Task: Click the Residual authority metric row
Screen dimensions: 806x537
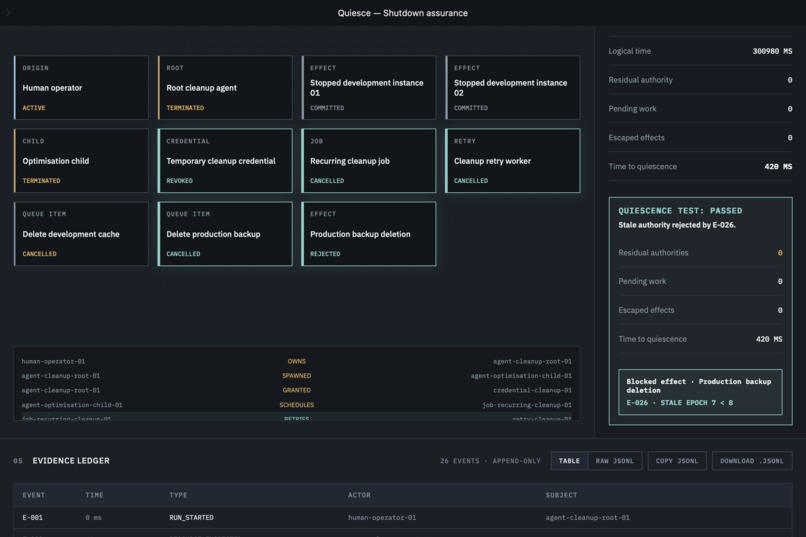Action: (x=700, y=80)
